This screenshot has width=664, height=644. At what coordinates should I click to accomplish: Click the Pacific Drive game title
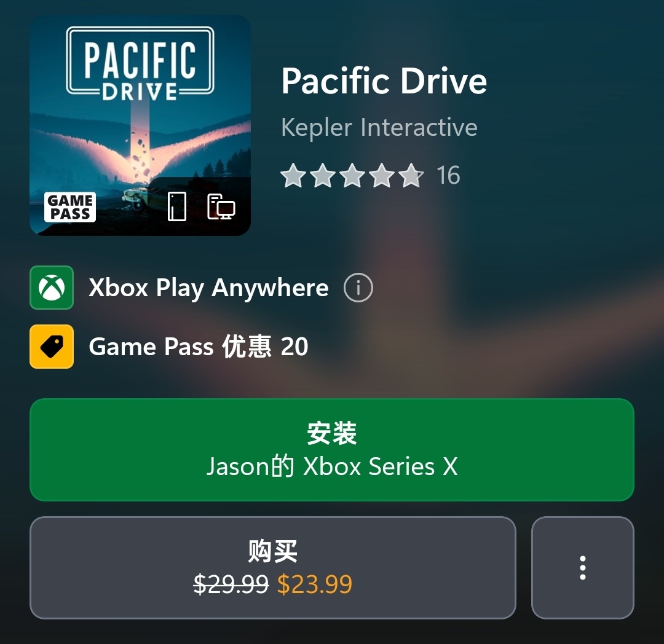click(x=384, y=81)
